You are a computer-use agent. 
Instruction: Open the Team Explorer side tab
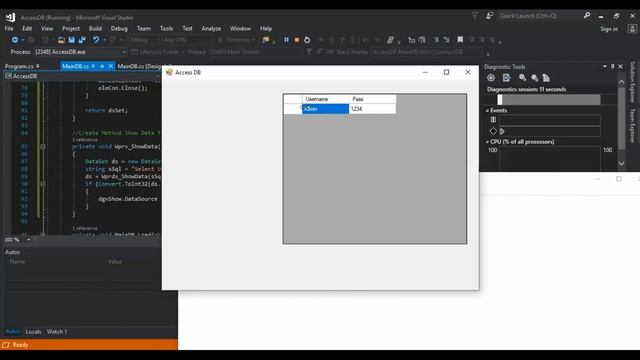(x=632, y=126)
